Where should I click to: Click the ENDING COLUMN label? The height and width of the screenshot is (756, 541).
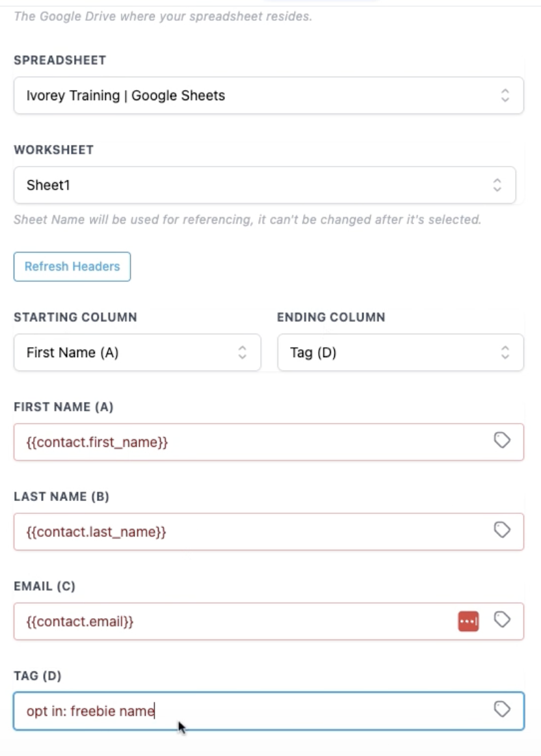[331, 317]
